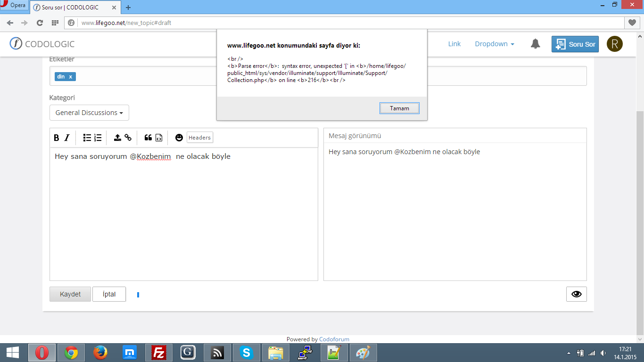The height and width of the screenshot is (362, 644).
Task: Insert a numbered list
Action: pos(98,138)
